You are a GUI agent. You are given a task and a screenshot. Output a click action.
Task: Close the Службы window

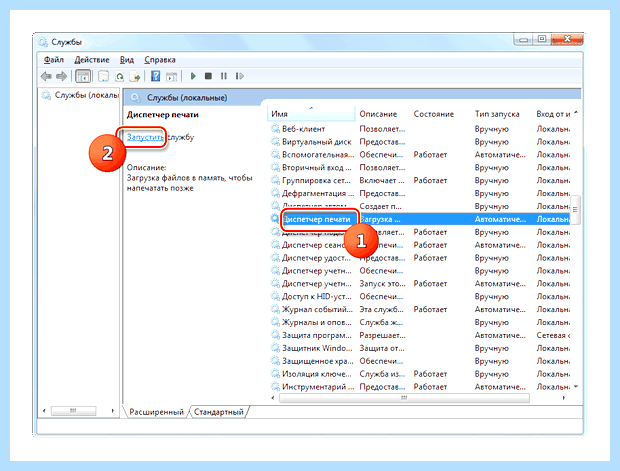(567, 39)
